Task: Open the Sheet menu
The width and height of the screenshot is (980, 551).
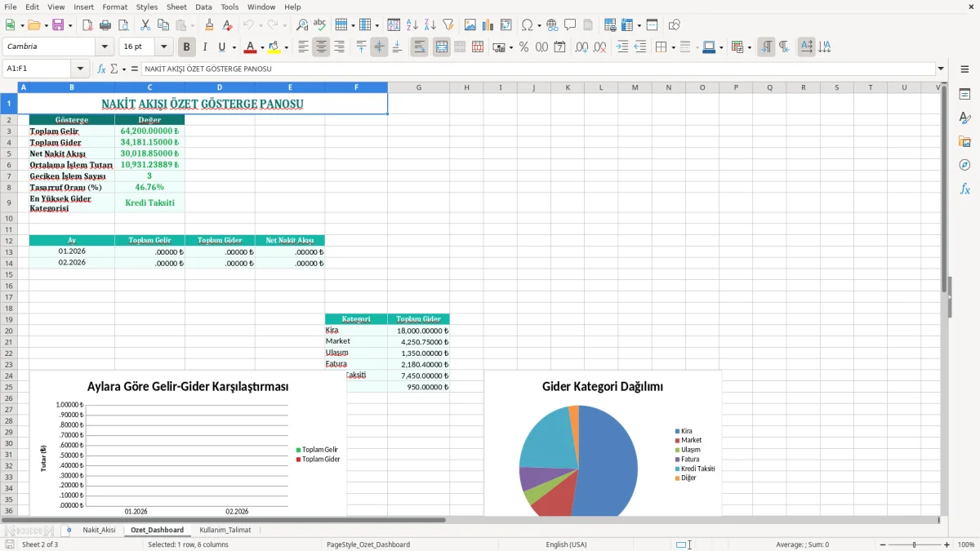Action: pos(176,7)
